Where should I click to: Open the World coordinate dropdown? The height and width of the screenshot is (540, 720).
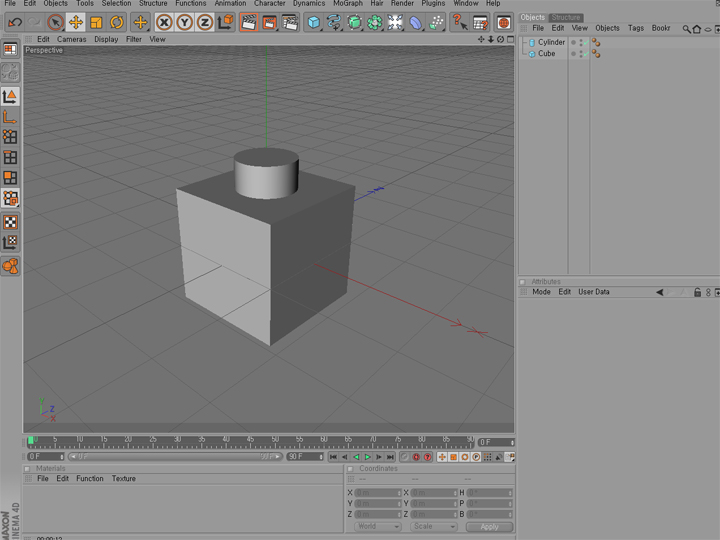point(377,526)
